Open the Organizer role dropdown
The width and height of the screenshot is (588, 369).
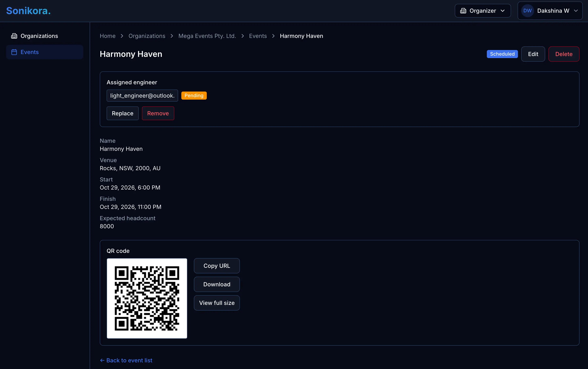tap(503, 10)
